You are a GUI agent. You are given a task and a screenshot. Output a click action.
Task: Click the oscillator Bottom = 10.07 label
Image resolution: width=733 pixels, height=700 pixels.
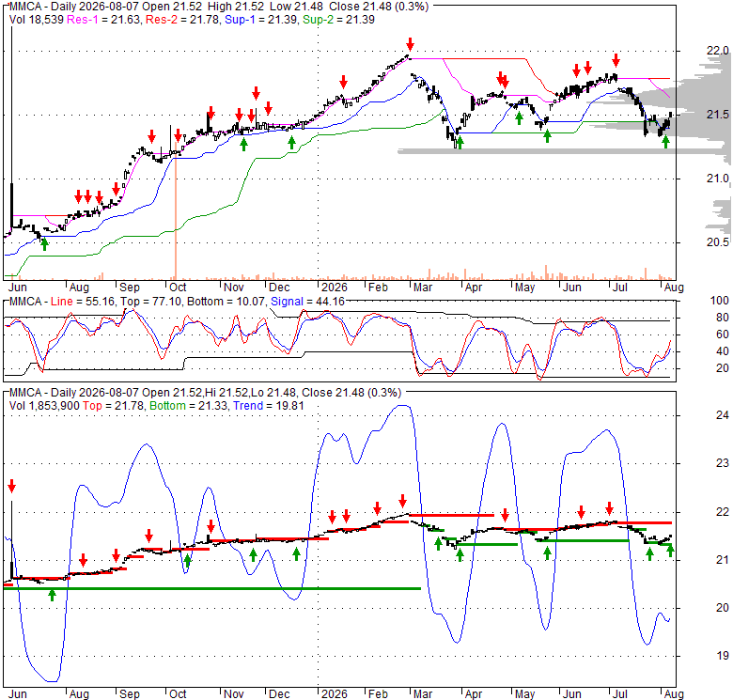click(x=226, y=302)
